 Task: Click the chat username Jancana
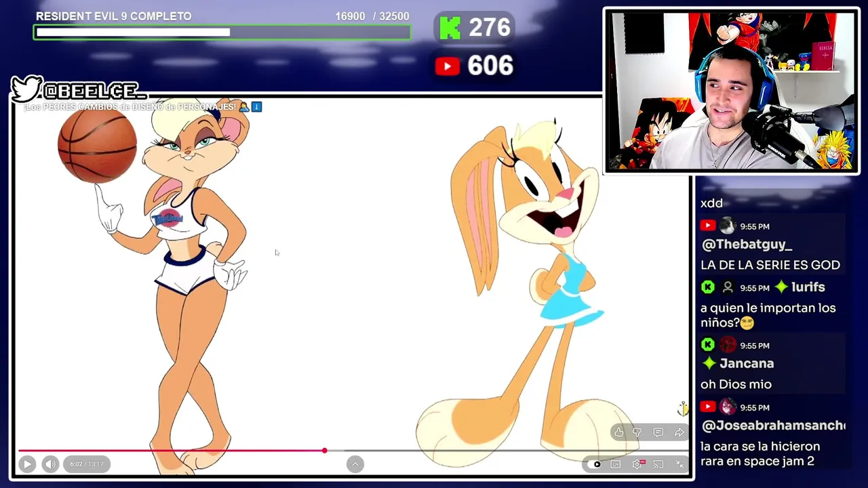(746, 363)
